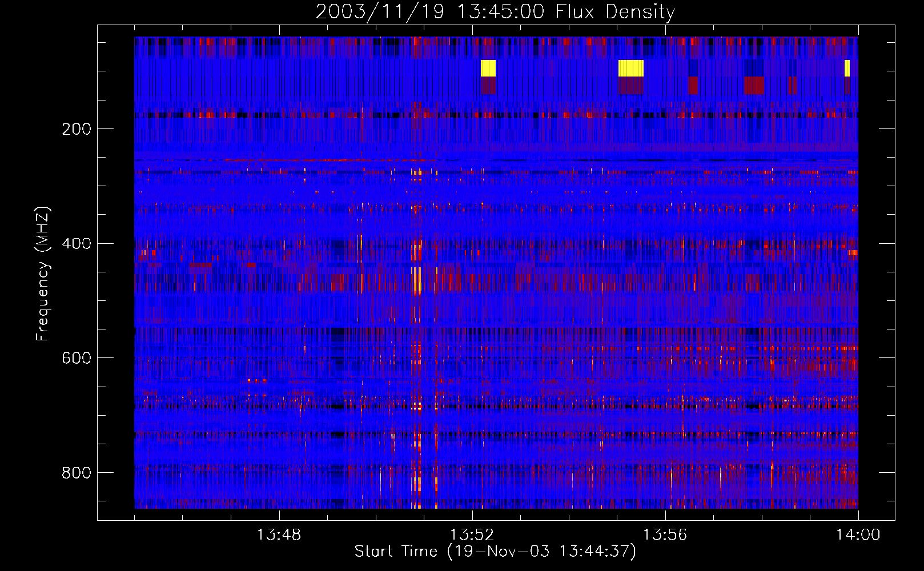The height and width of the screenshot is (571, 924).
Task: Click the 'Frequency (MHZ)' axis label
Action: tap(43, 274)
